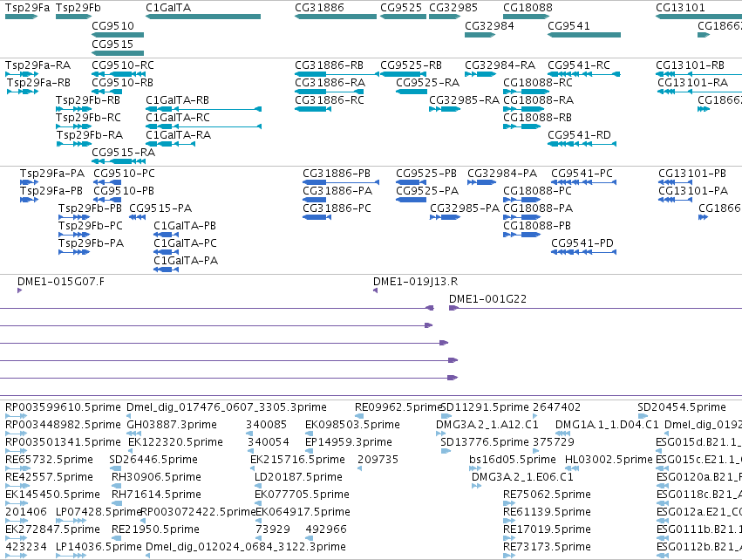Screen dimensions: 742x560
Task: Select protein CG31886-PB
Action: coord(341,182)
